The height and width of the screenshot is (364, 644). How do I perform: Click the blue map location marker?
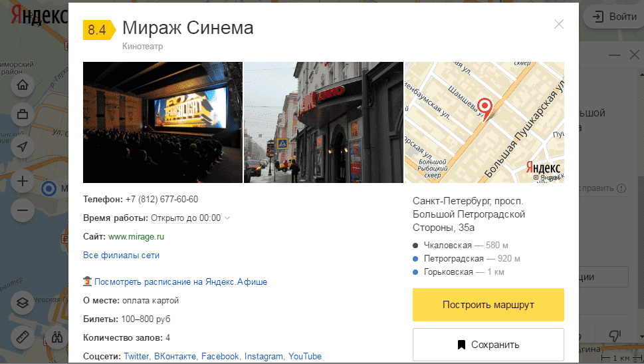pyautogui.click(x=49, y=189)
